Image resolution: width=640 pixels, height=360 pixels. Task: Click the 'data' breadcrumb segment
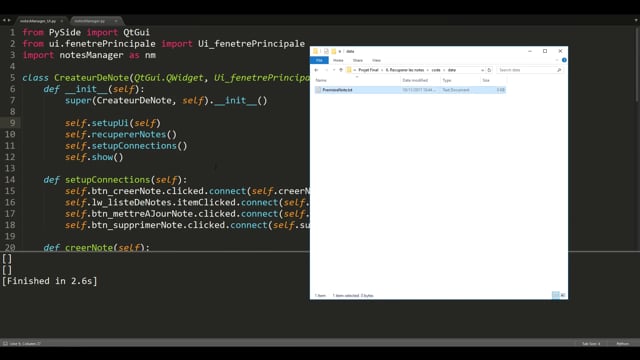[x=451, y=70]
